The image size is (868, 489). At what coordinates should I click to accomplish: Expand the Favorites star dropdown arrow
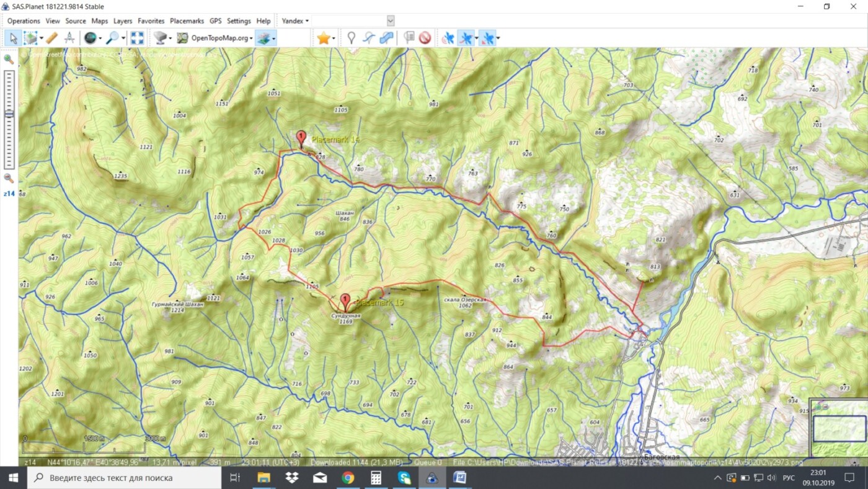click(x=334, y=38)
